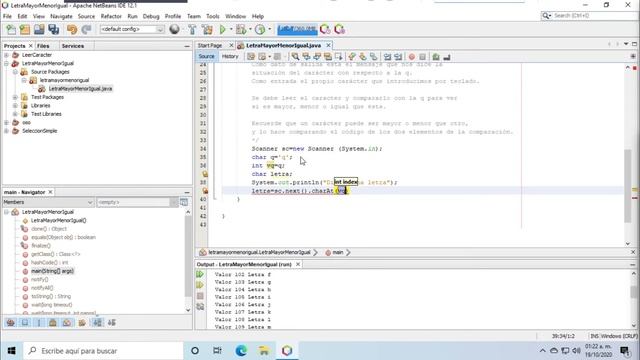Click the Find Selection magnifier icon in editor toolbar
The image size is (640, 360).
[295, 57]
